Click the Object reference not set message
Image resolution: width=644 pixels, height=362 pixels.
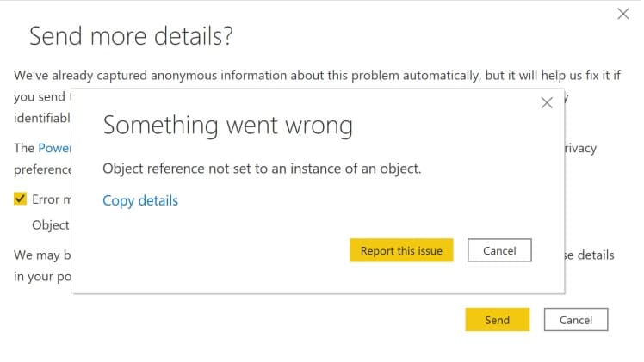pos(262,169)
